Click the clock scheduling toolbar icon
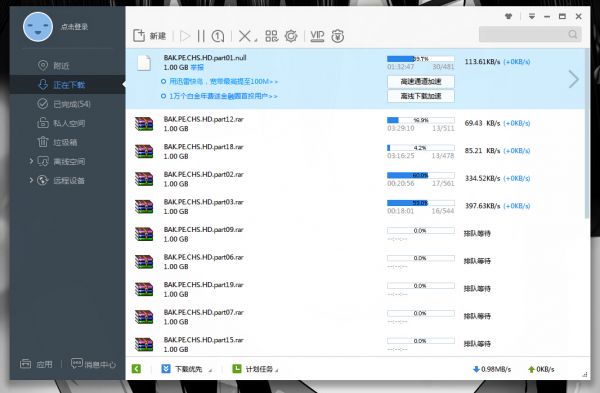 click(218, 36)
